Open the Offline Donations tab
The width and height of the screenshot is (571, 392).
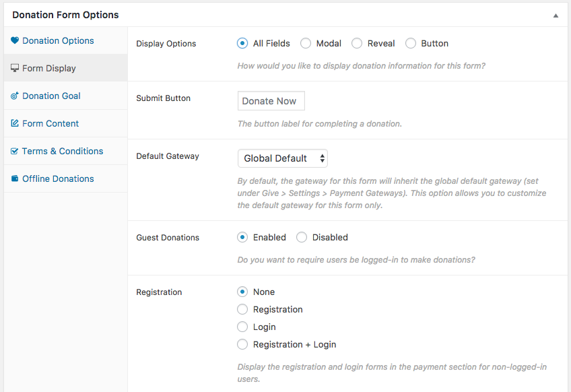pyautogui.click(x=58, y=178)
